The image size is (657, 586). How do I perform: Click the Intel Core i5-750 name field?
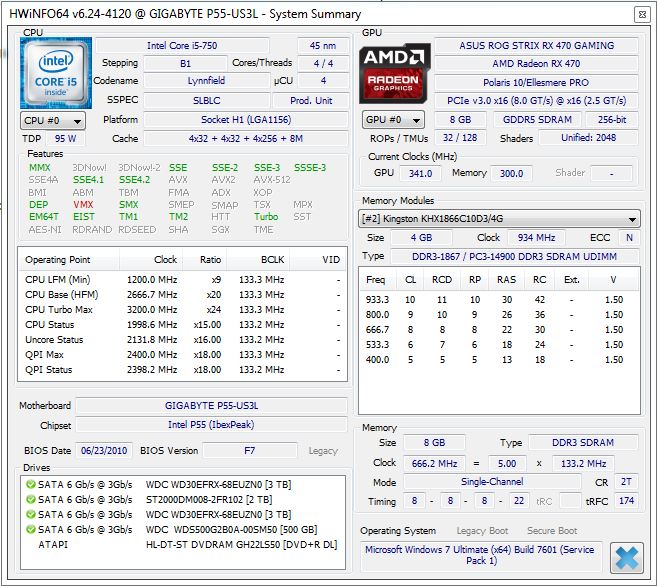click(182, 46)
